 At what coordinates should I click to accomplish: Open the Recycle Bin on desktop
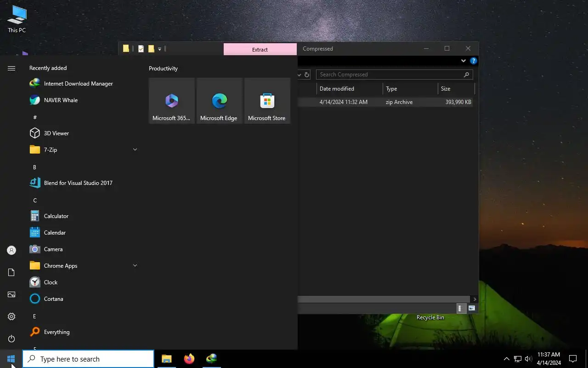[430, 317]
